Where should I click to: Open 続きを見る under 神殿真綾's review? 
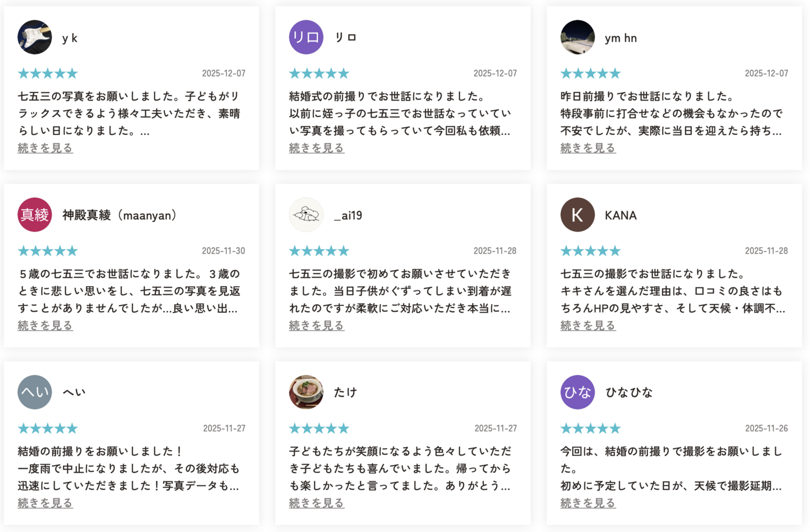tap(45, 326)
